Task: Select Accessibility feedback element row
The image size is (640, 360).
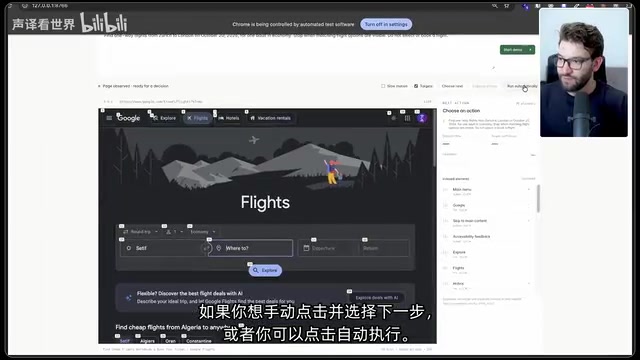Action: 487,239
